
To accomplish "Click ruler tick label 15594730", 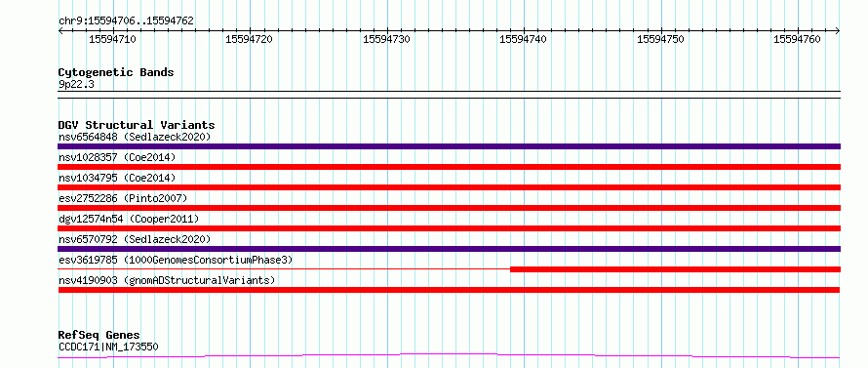I will coord(386,39).
